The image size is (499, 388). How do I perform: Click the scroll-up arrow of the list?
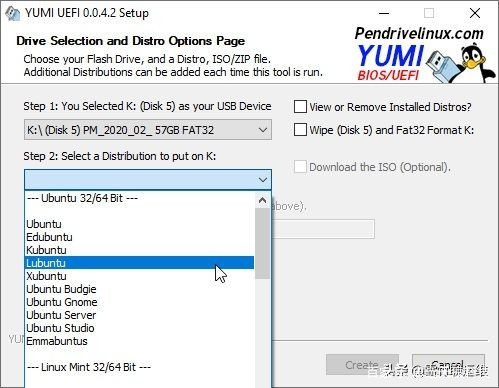[263, 200]
